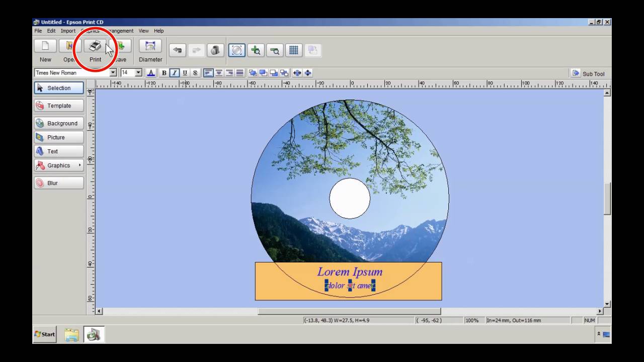
Task: Select the 'Lorem Ipsum' text on the label
Action: (x=350, y=272)
